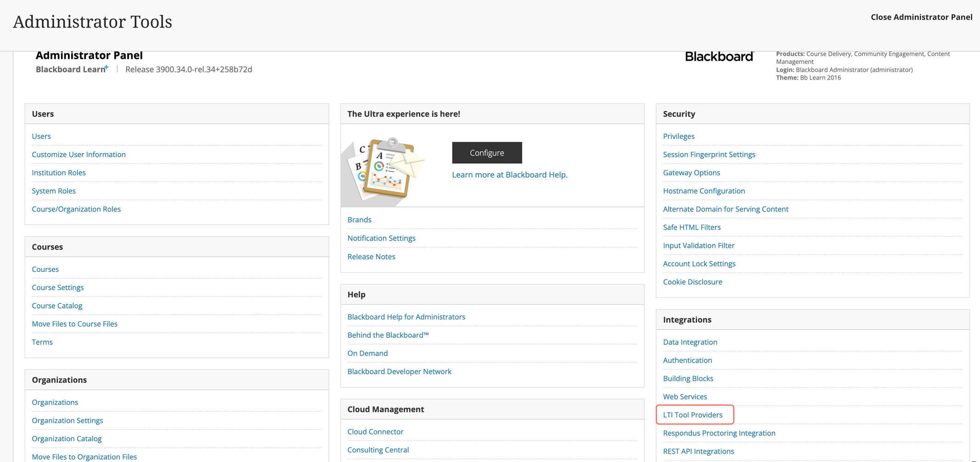980x462 pixels.
Task: Open Course/Organization Roles
Action: pos(76,209)
